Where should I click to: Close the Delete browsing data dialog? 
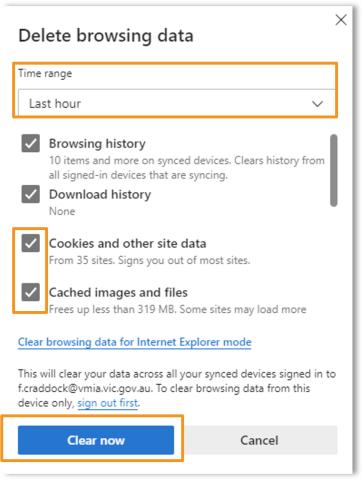pyautogui.click(x=341, y=20)
